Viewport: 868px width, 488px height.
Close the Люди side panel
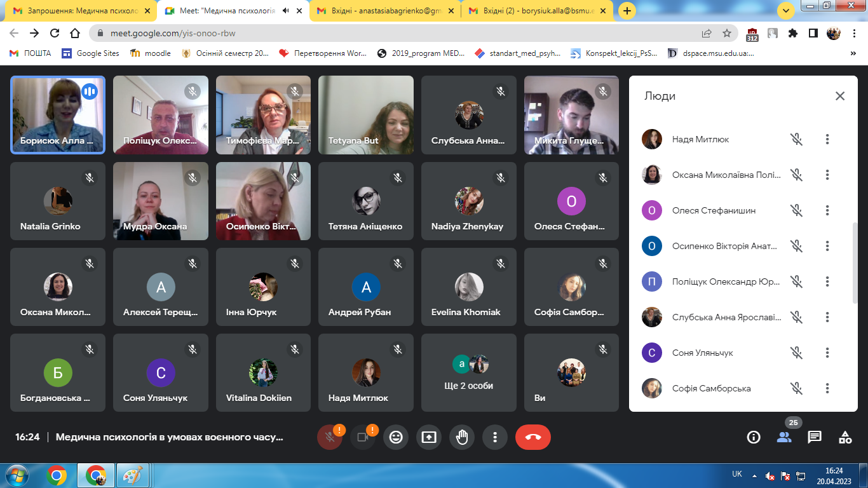coord(840,96)
